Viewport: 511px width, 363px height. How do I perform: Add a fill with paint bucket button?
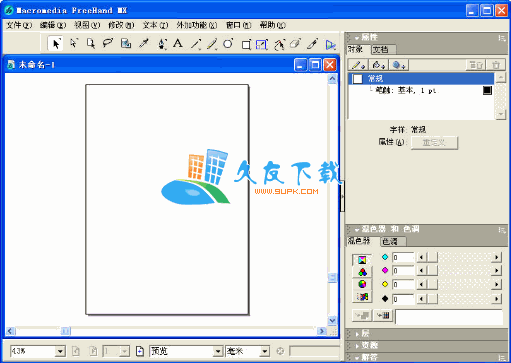click(x=378, y=65)
